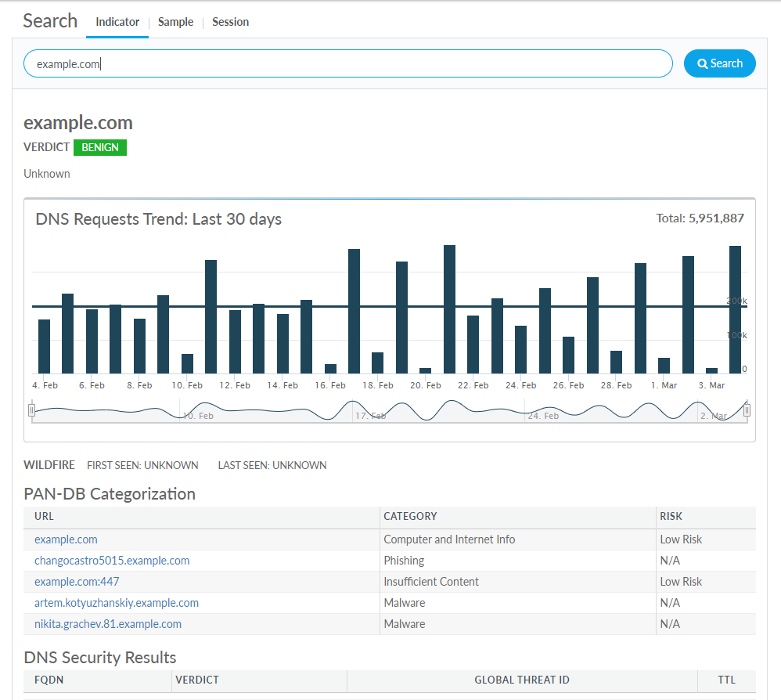This screenshot has width=781, height=700.
Task: Open artem.kotyuzhanskiy.example.com link
Action: click(117, 603)
